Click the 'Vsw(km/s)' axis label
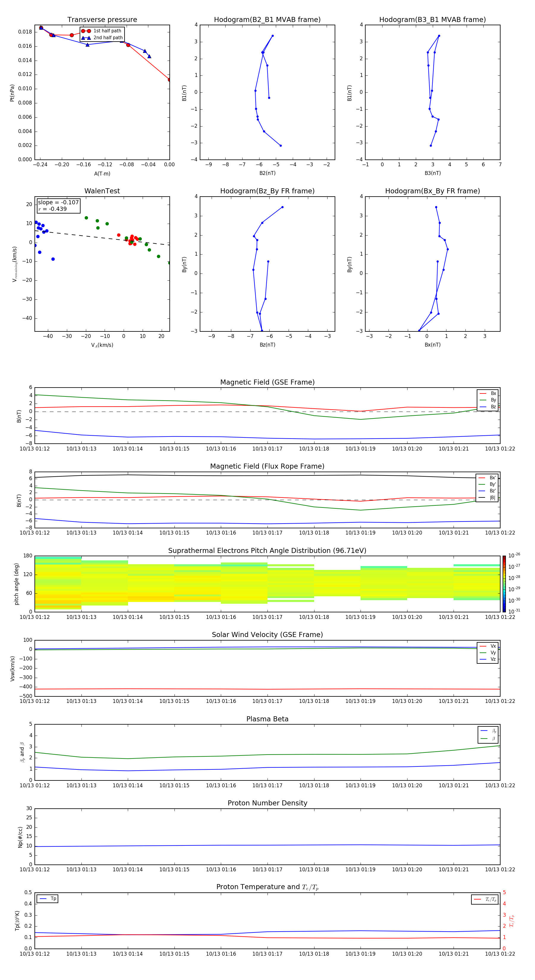535x980 pixels. tap(12, 668)
